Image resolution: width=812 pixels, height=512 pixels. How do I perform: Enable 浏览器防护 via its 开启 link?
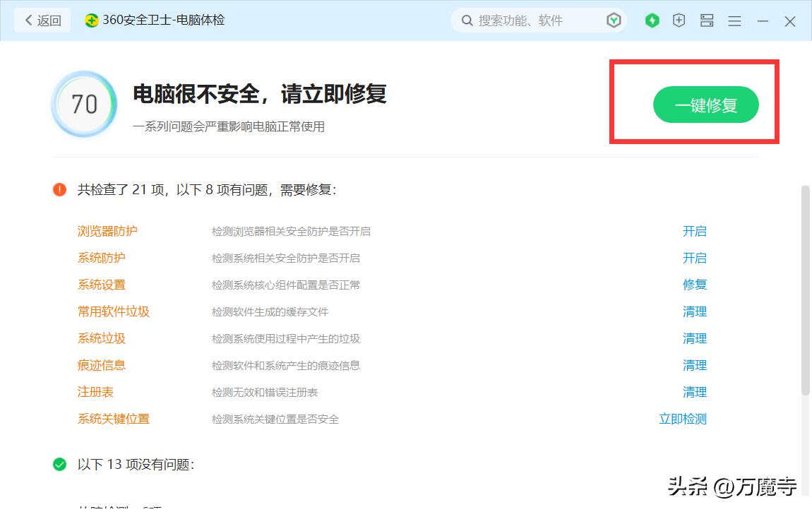pos(695,231)
